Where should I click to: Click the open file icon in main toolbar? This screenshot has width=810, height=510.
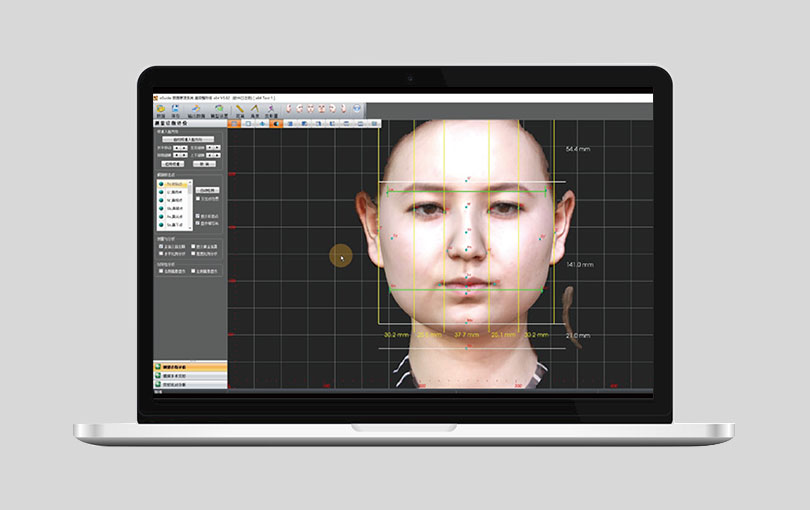[162, 108]
